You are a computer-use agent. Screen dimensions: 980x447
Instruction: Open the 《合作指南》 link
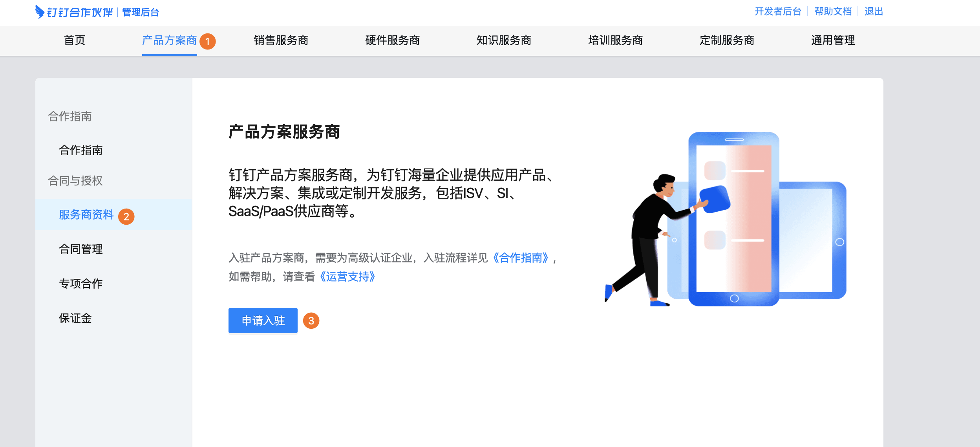click(520, 258)
